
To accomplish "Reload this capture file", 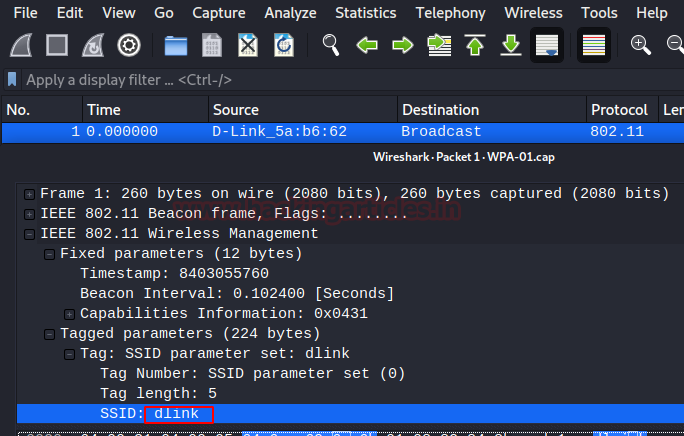I will point(284,45).
